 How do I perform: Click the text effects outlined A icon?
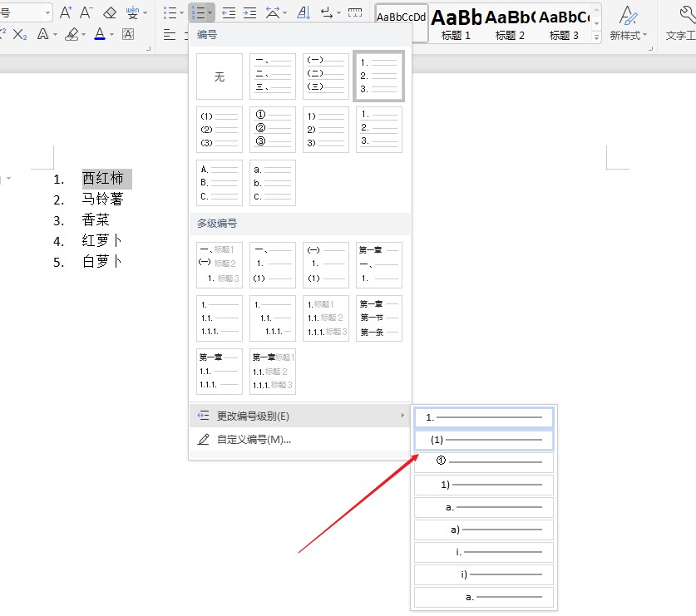click(43, 34)
